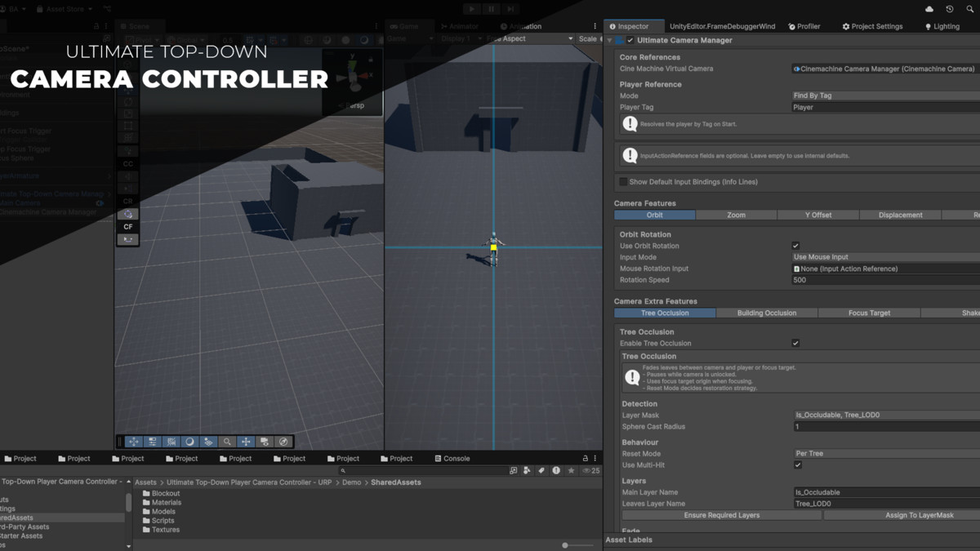Open scene search using the magnifier icon
This screenshot has height=551, width=980.
227,442
